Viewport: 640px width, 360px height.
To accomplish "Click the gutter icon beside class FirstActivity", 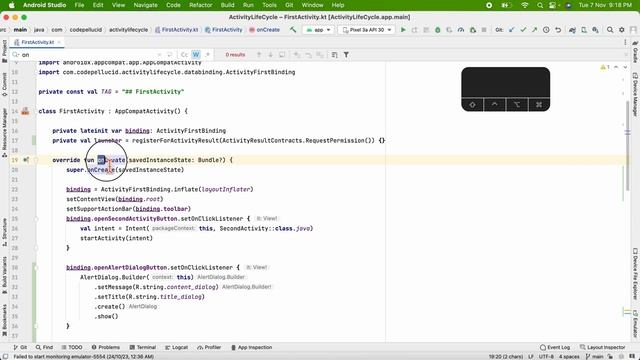I will 25,111.
